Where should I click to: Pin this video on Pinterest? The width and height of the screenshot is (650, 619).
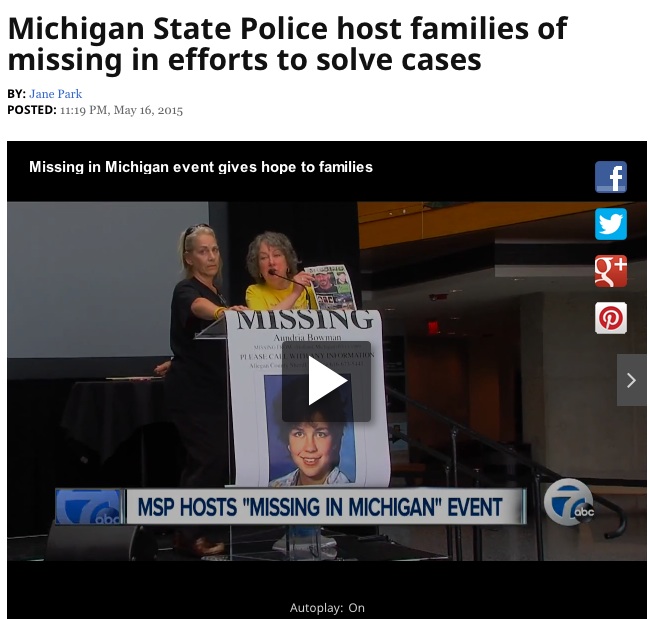click(x=611, y=318)
